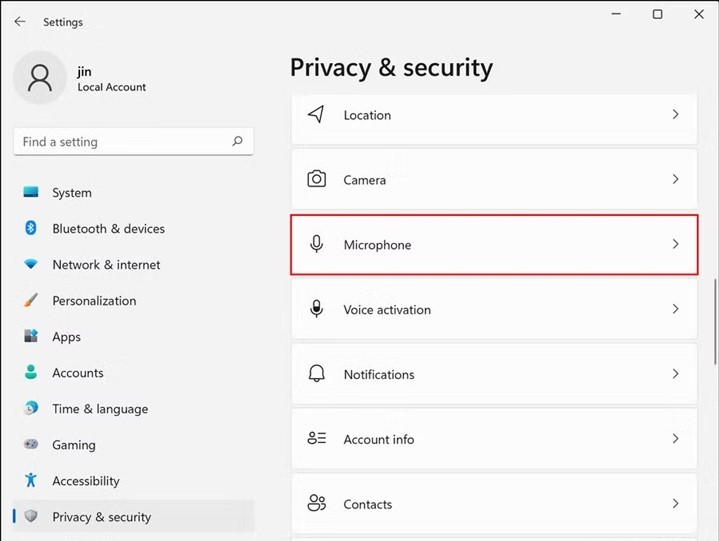Open Apps in the sidebar
719x541 pixels.
66,337
